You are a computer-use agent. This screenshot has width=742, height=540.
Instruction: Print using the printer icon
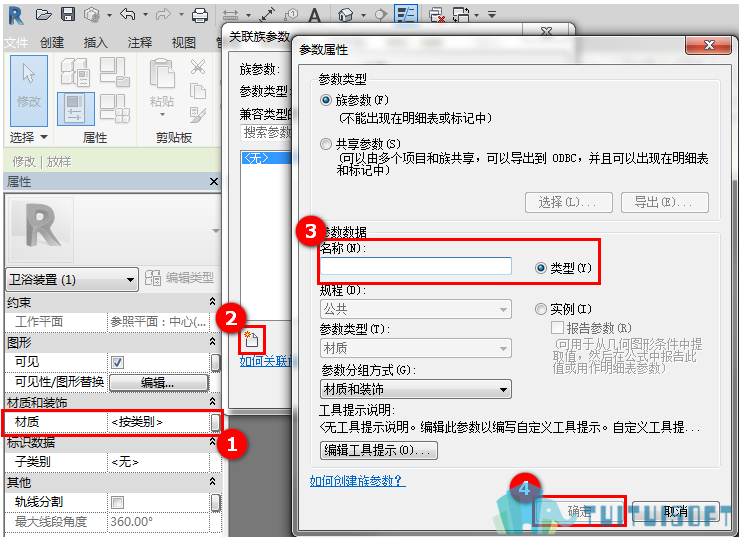(200, 15)
